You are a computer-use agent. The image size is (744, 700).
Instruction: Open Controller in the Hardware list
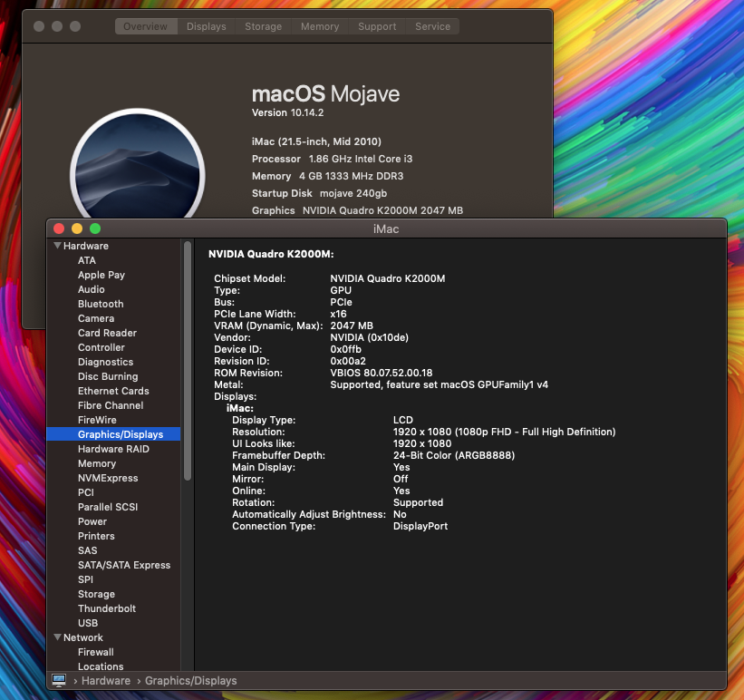101,347
